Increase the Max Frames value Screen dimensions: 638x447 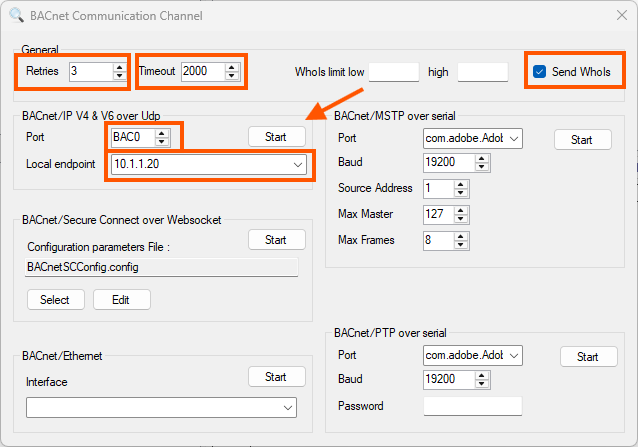pyautogui.click(x=461, y=237)
